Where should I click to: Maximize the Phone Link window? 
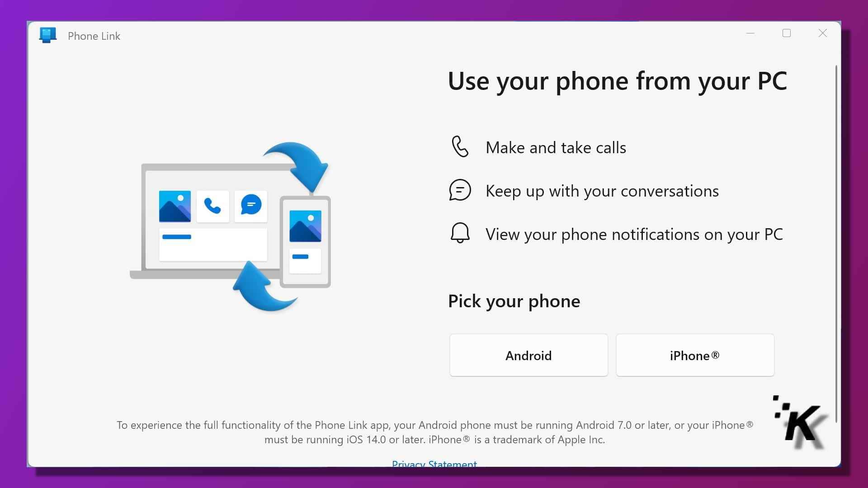pos(786,33)
